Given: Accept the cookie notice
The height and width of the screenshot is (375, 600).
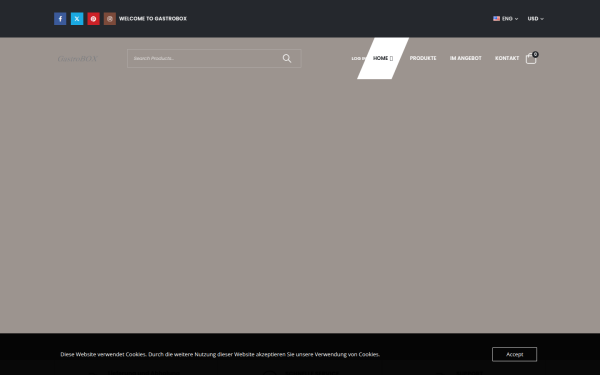Looking at the screenshot, I should click(514, 354).
